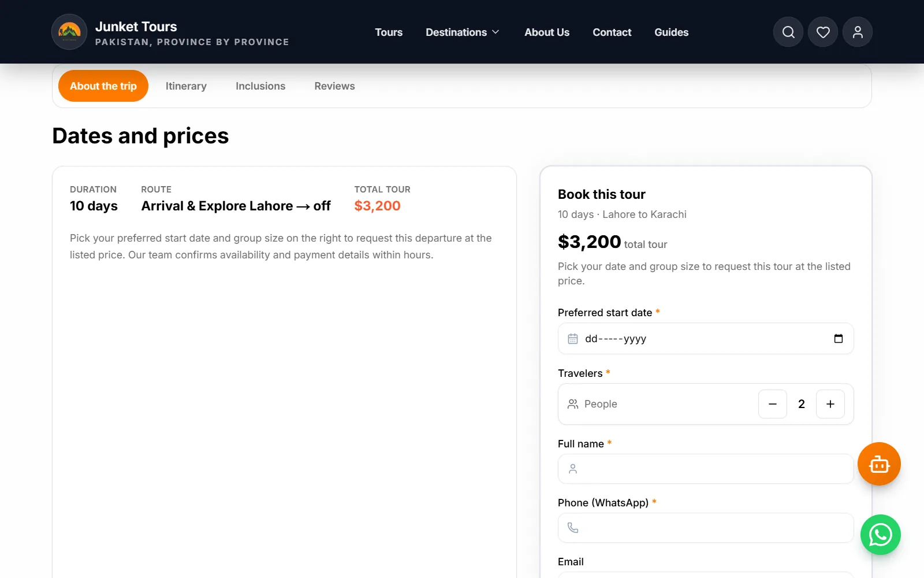The width and height of the screenshot is (924, 578).
Task: Open the user account icon
Action: coord(858,32)
